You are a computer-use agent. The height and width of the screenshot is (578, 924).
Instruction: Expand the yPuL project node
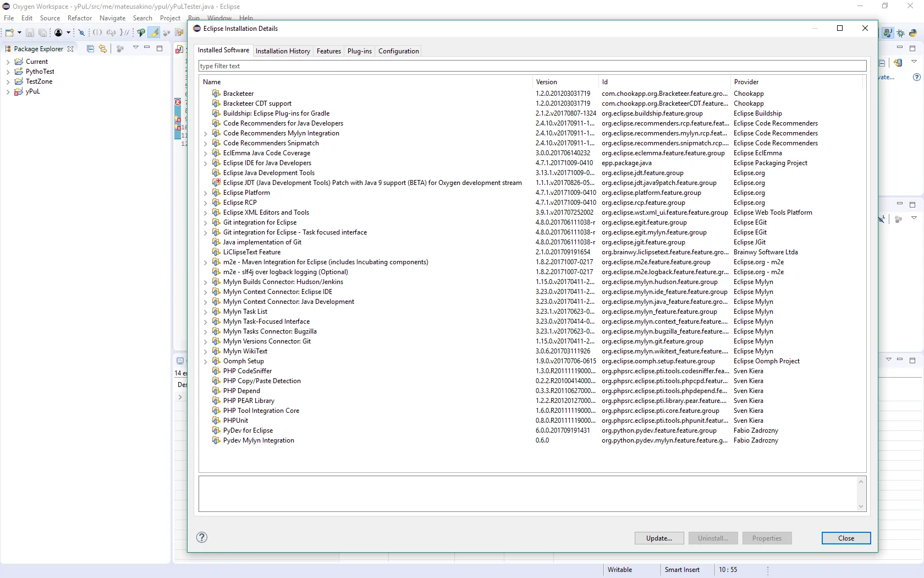point(8,92)
